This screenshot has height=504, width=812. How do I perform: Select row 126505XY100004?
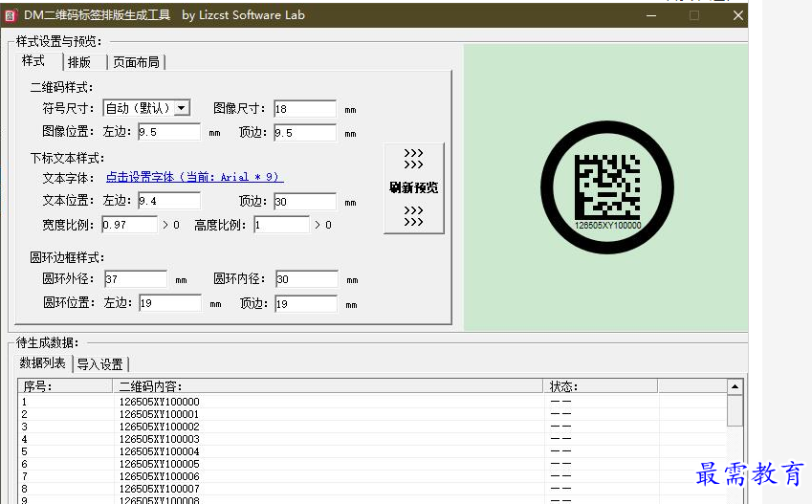[x=373, y=451]
